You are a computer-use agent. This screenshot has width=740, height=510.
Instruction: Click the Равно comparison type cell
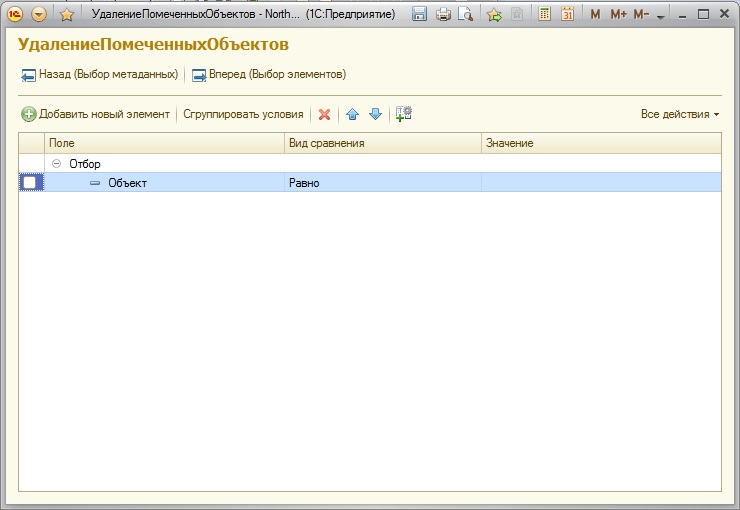point(383,183)
